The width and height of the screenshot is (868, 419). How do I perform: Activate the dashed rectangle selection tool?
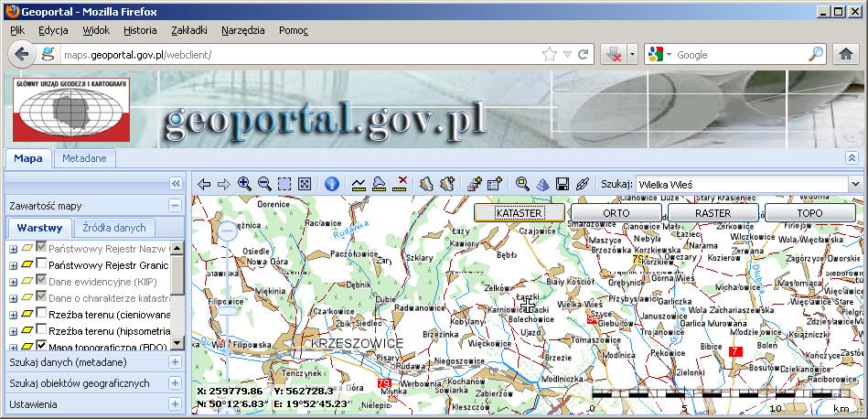tap(284, 184)
